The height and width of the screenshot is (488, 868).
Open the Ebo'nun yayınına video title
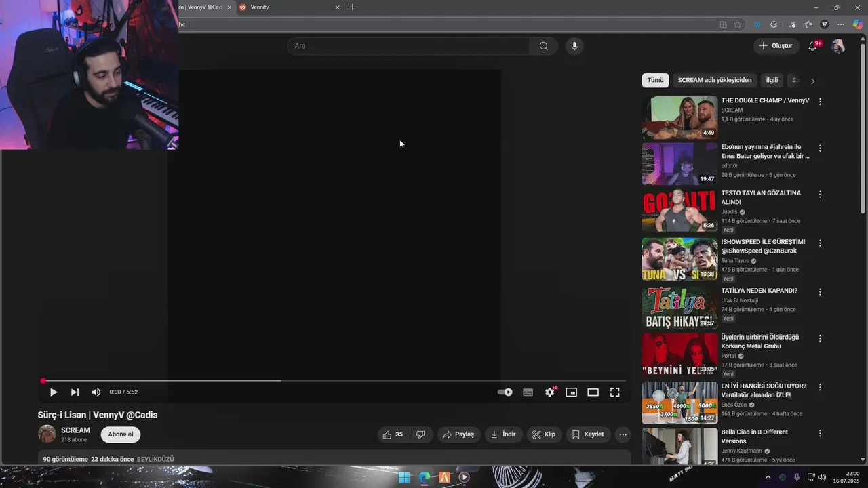pos(765,151)
